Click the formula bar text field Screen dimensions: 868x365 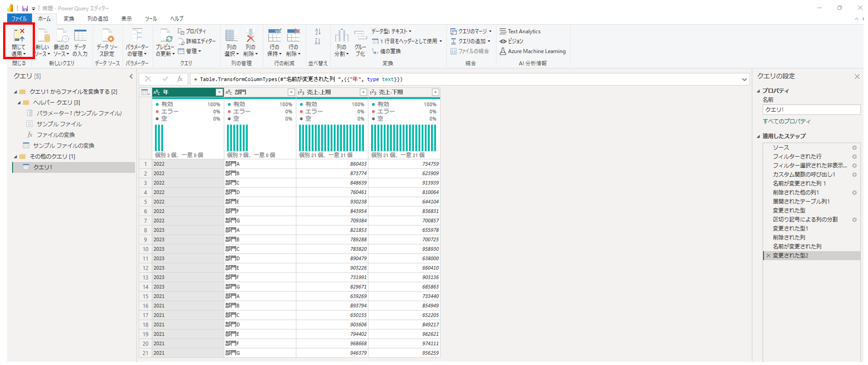(465, 79)
